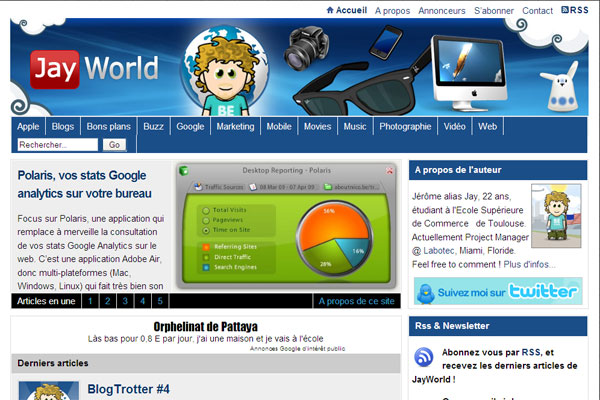Open the Buzz category tab
600x400 pixels.
(153, 126)
